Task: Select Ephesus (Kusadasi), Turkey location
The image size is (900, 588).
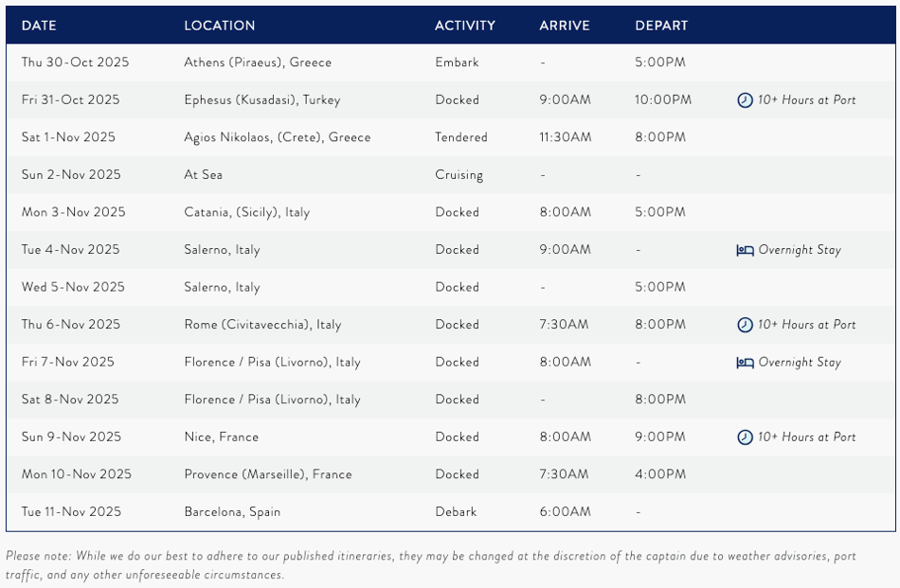Action: click(x=261, y=100)
